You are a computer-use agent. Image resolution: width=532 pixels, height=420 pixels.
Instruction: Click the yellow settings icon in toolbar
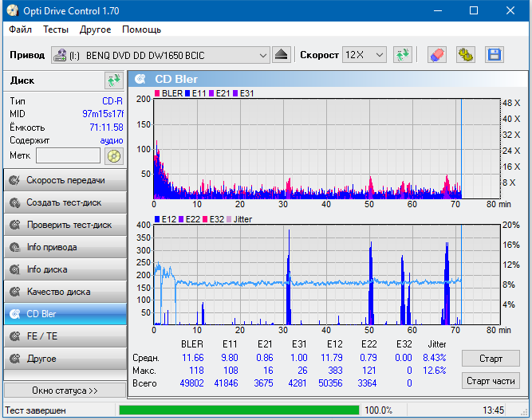click(x=465, y=55)
